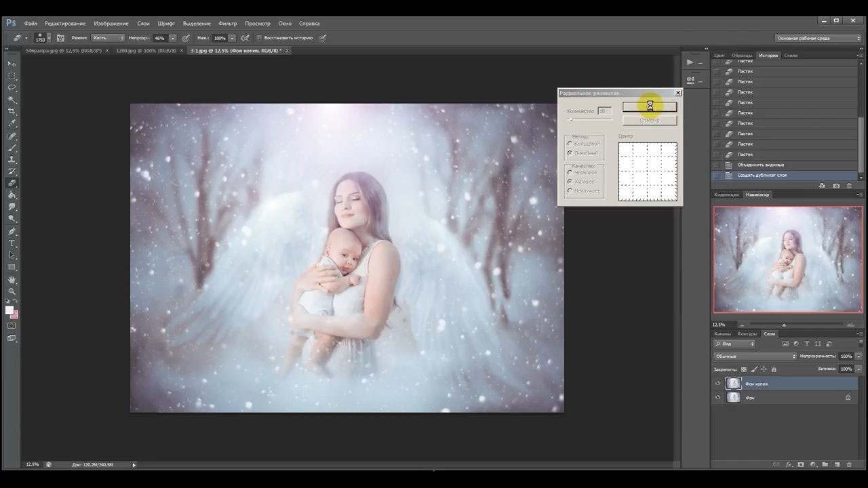The image size is (868, 488).
Task: Hide the 'Фон копия' layer
Action: [718, 384]
